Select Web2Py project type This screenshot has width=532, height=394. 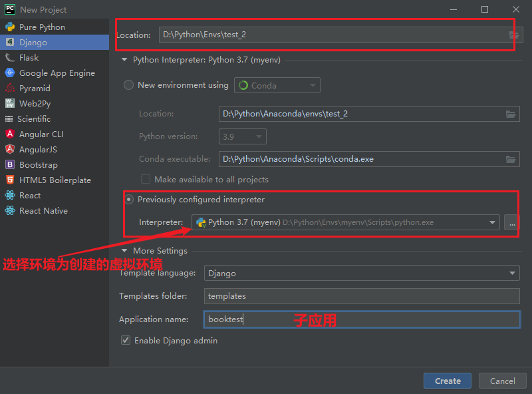click(55, 103)
